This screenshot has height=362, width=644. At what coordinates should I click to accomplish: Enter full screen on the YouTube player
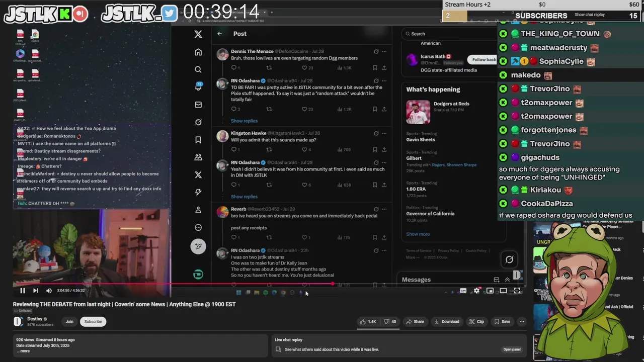(517, 291)
